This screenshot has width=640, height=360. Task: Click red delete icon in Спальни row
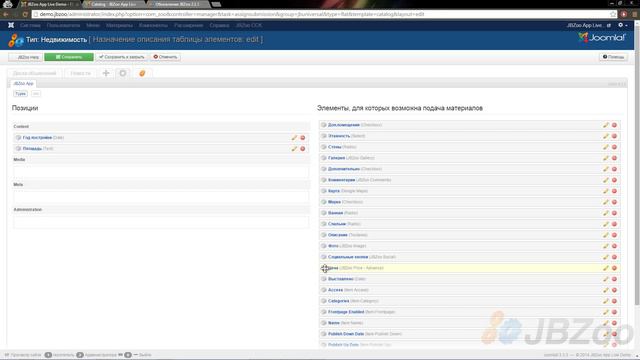(614, 224)
